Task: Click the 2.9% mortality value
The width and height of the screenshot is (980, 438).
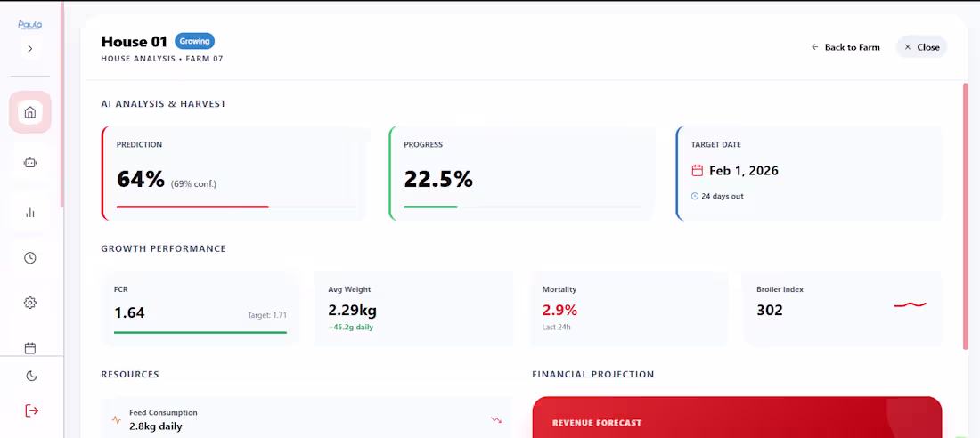Action: click(x=559, y=310)
